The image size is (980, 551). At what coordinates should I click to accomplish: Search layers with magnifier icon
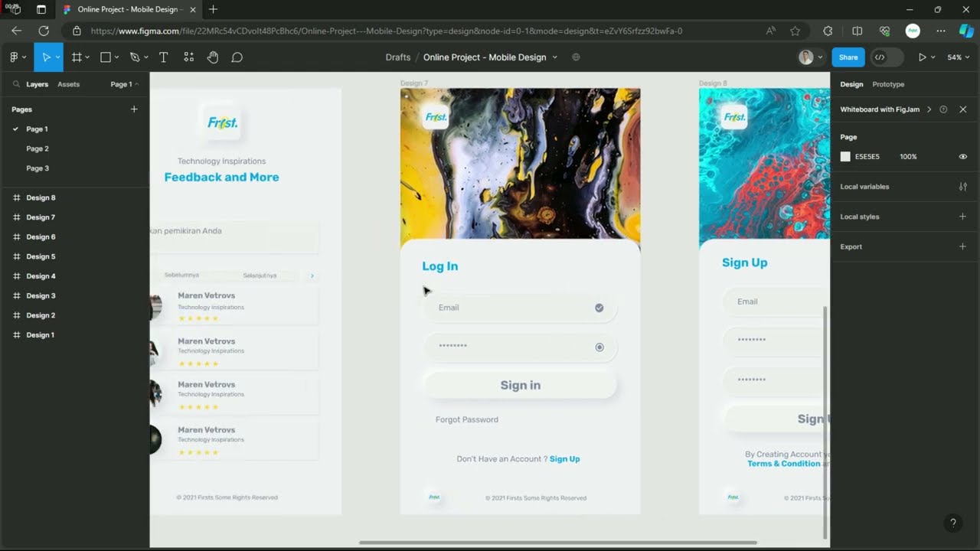16,84
